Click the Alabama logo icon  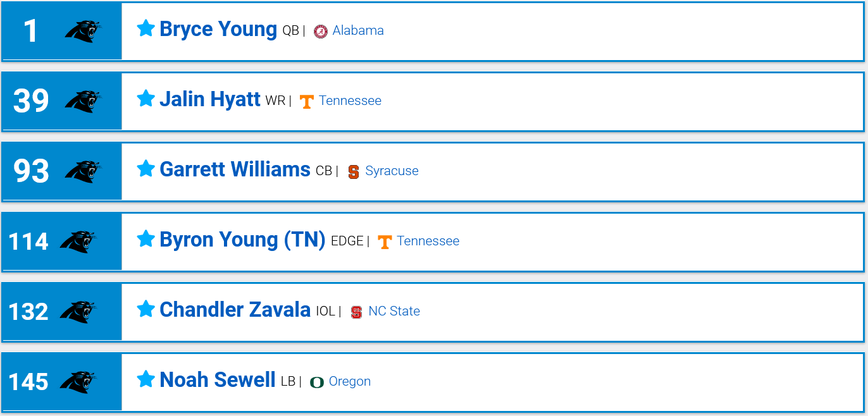pyautogui.click(x=321, y=31)
